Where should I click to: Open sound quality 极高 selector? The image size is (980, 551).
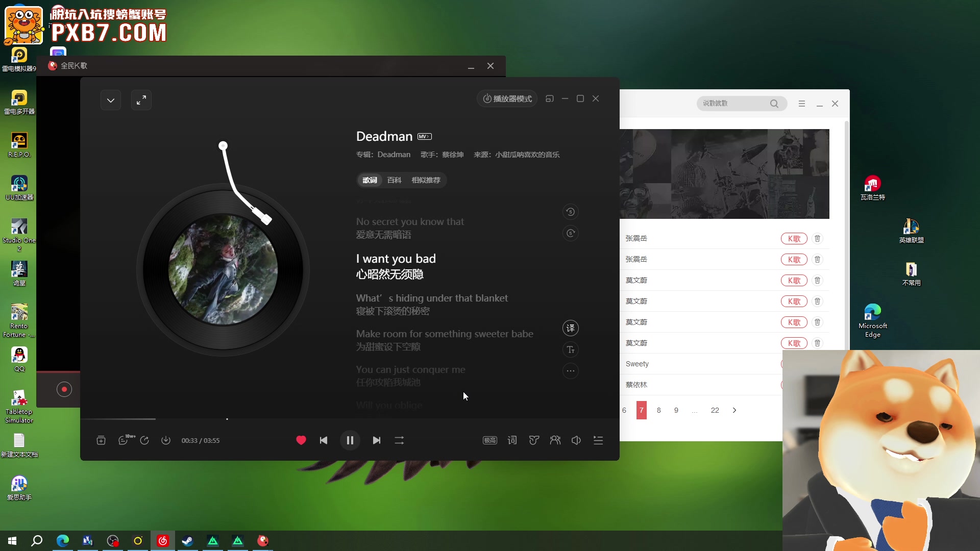(x=490, y=440)
